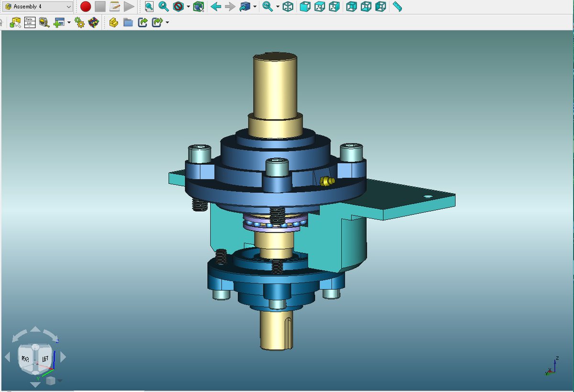Open the Parts List icon
574x392 pixels.
point(30,22)
